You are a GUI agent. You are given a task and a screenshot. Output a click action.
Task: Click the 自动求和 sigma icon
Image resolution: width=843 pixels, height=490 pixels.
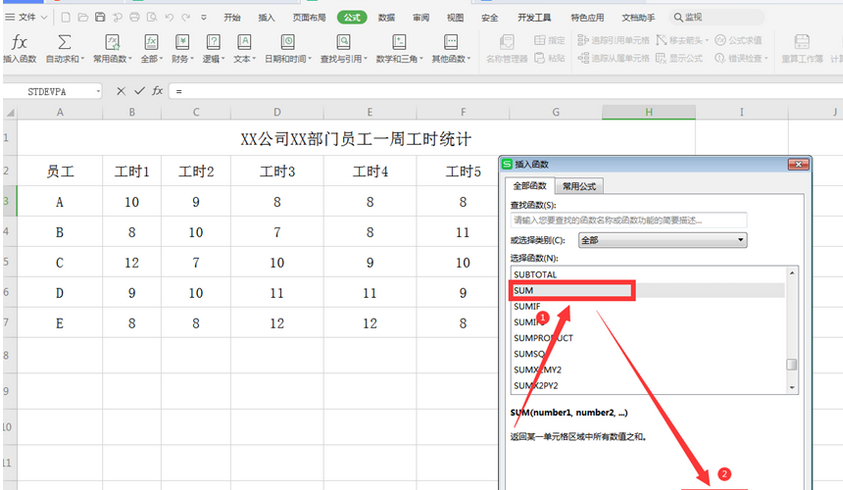tap(64, 42)
